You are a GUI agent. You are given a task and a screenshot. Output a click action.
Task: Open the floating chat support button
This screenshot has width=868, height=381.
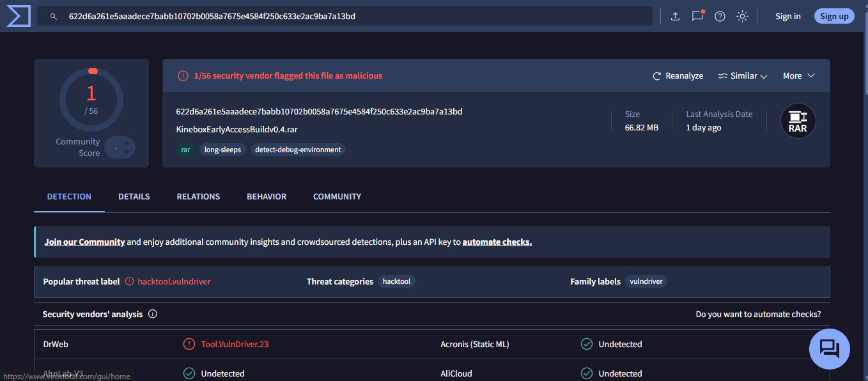tap(829, 349)
